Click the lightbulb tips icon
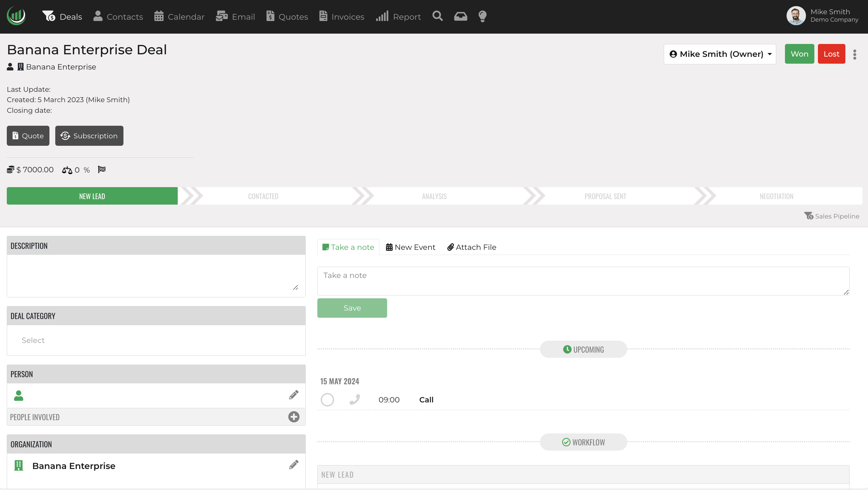This screenshot has height=490, width=868. [482, 16]
